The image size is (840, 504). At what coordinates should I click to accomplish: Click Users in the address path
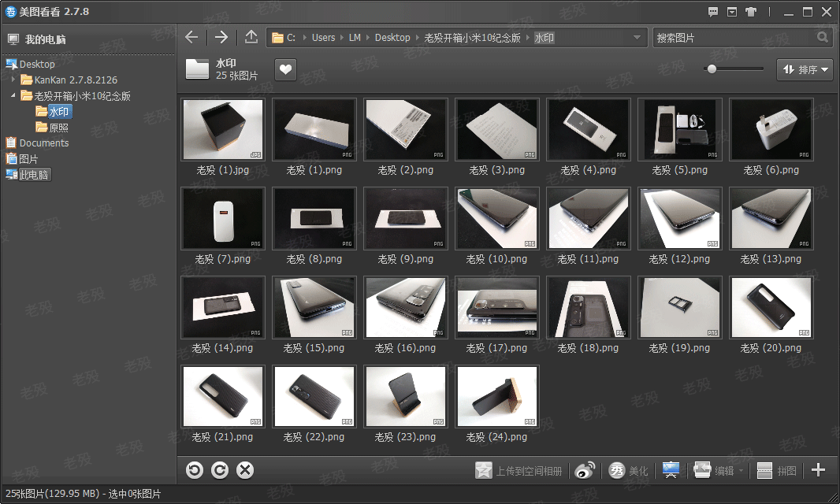[x=323, y=38]
